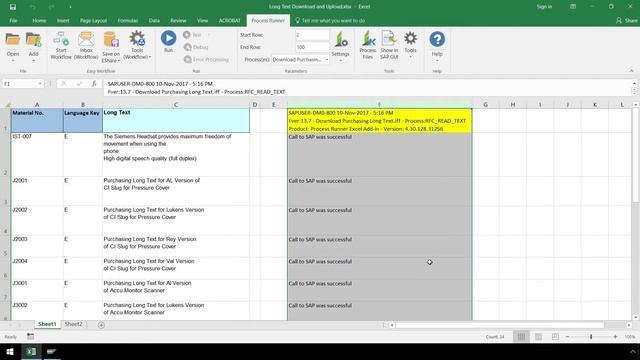The height and width of the screenshot is (360, 640).
Task: Click the Redo arrow in the title bar
Action: (51, 7)
